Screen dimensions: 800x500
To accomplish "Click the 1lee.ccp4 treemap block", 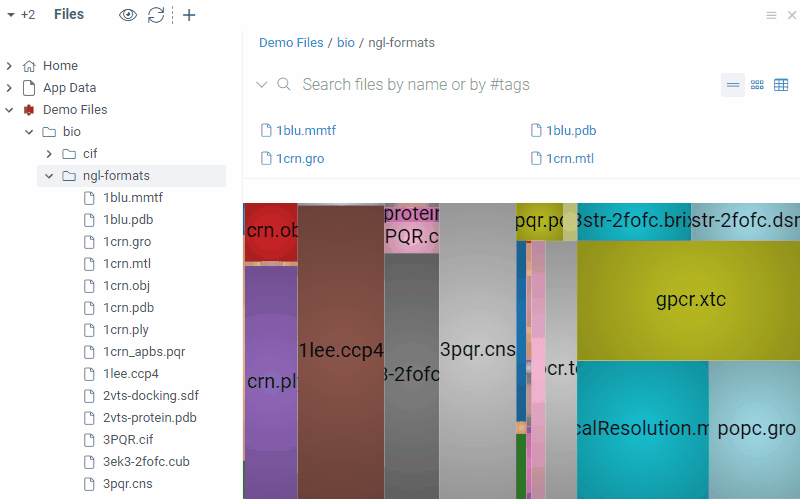I will click(x=341, y=351).
